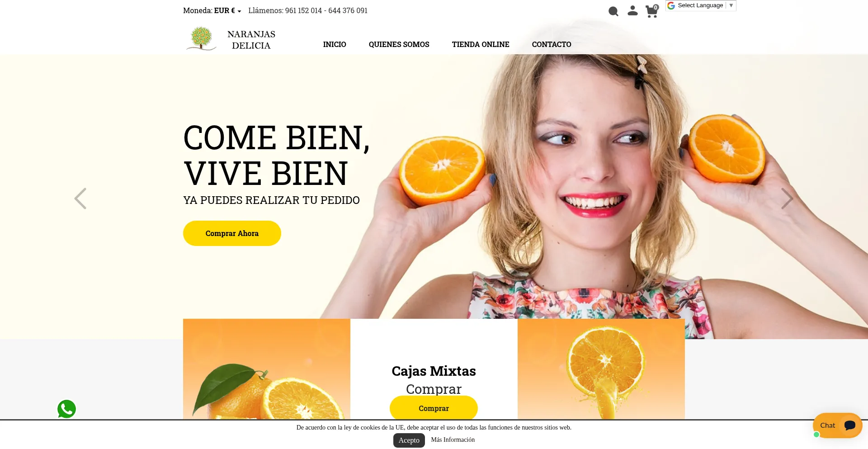Image resolution: width=868 pixels, height=449 pixels.
Task: Open the Select Language dropdown
Action: point(701,5)
